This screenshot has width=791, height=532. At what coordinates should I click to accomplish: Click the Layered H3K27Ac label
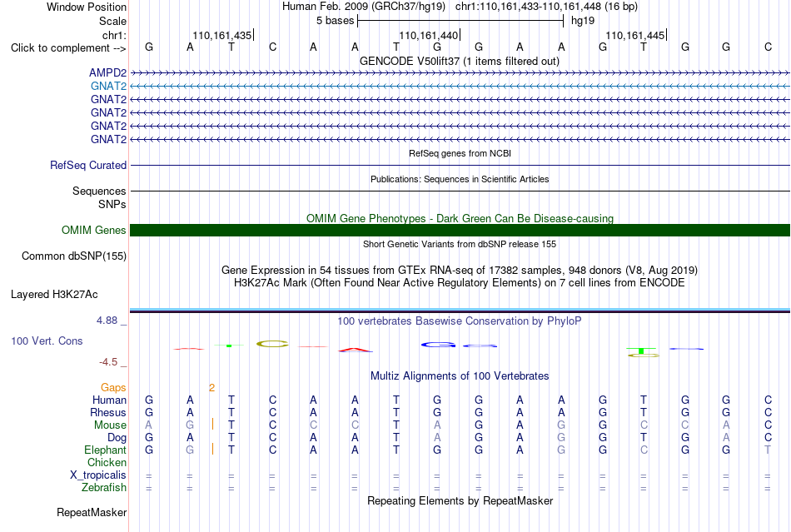(x=54, y=295)
